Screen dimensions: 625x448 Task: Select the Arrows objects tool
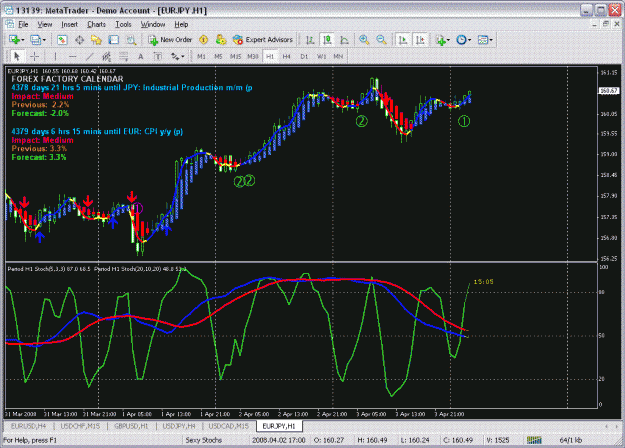tap(175, 56)
